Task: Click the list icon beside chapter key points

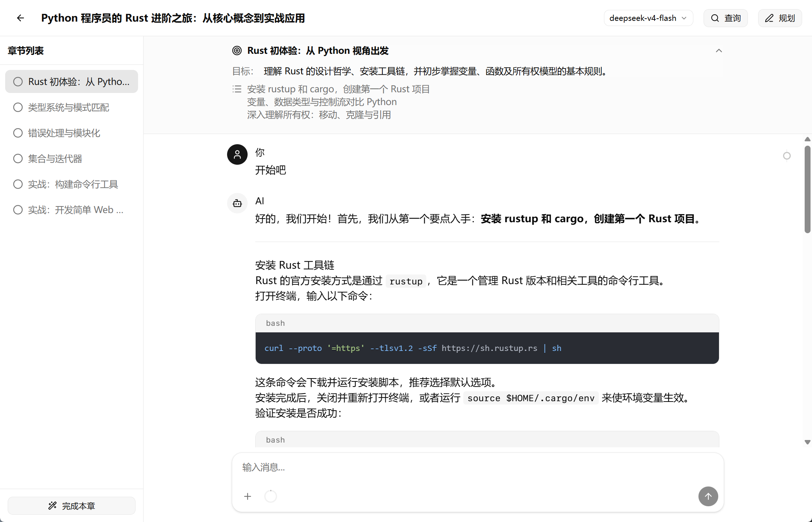Action: click(x=237, y=89)
